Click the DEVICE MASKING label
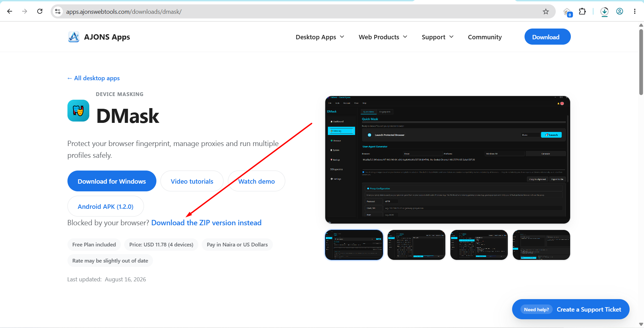 click(x=119, y=94)
